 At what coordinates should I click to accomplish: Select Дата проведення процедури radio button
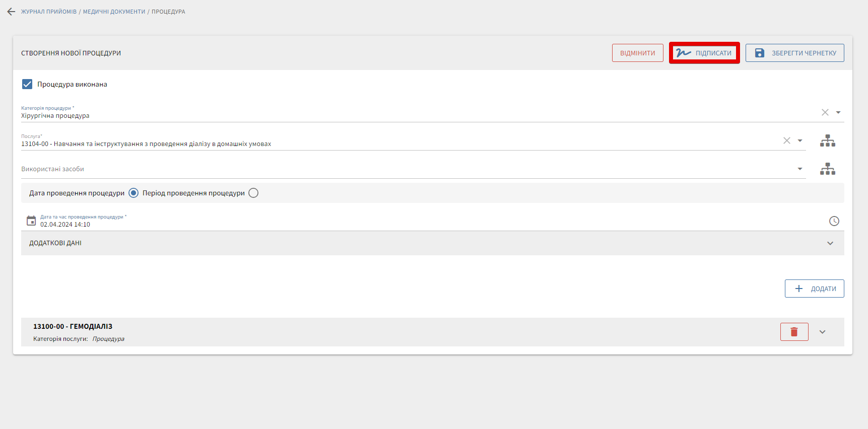pyautogui.click(x=133, y=193)
